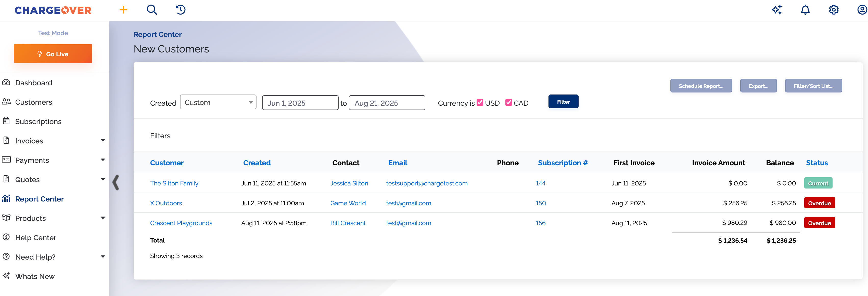Click the Export... button
Viewport: 868px width, 296px height.
pos(758,86)
